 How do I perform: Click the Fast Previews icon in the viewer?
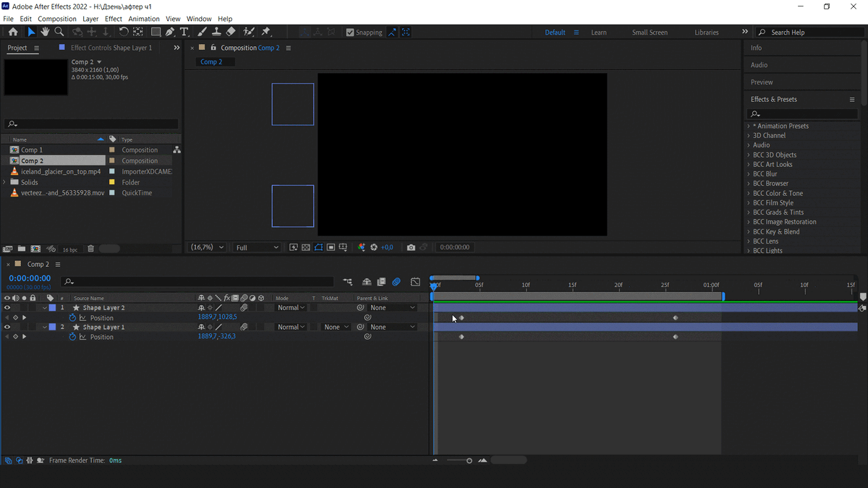click(294, 247)
